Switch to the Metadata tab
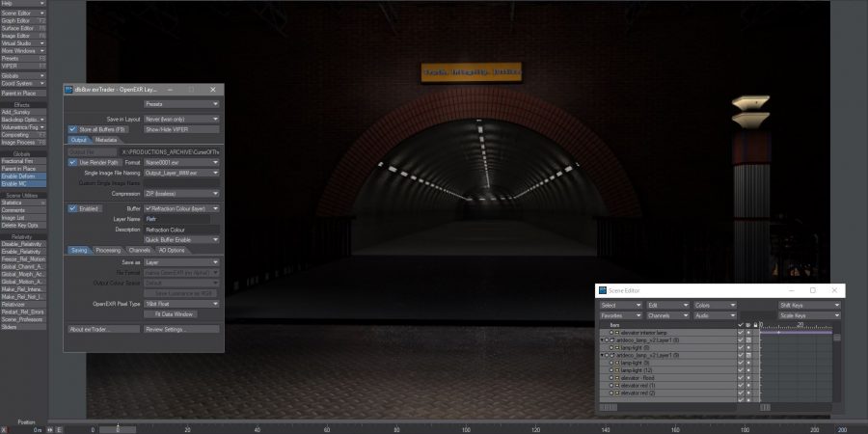 coord(105,140)
